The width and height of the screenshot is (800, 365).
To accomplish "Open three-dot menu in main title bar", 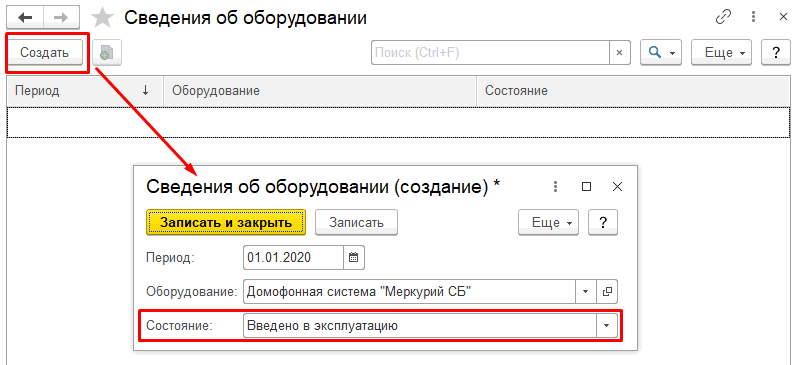I will (x=754, y=18).
